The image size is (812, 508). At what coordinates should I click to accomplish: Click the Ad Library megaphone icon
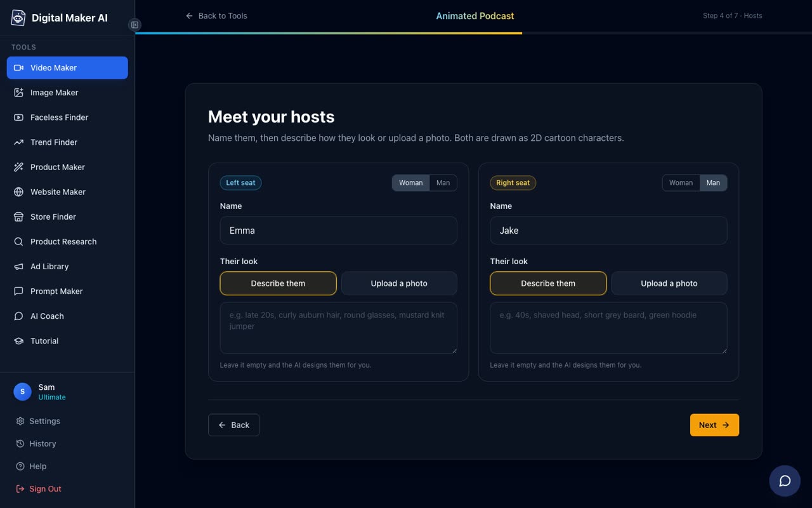[18, 266]
